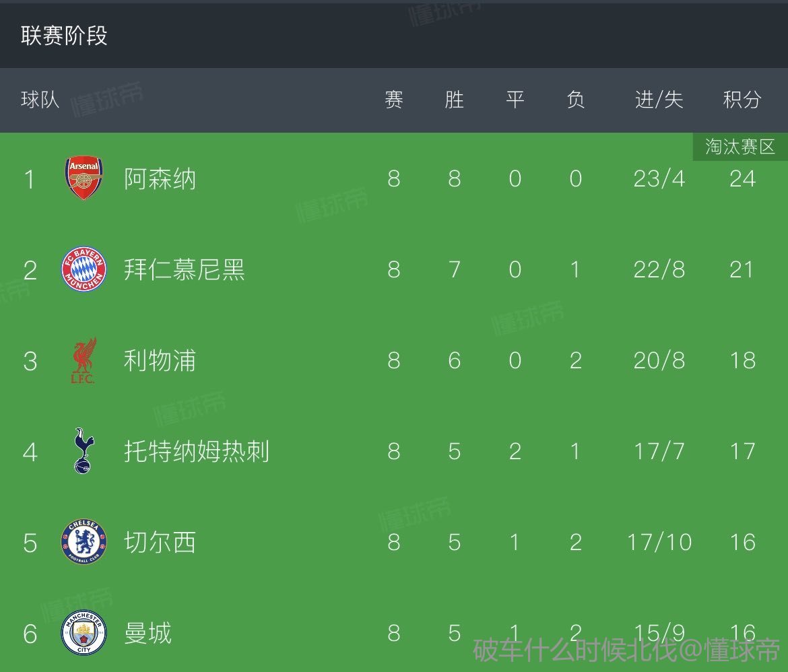
Task: Tap the 积分 column header
Action: pos(742,100)
